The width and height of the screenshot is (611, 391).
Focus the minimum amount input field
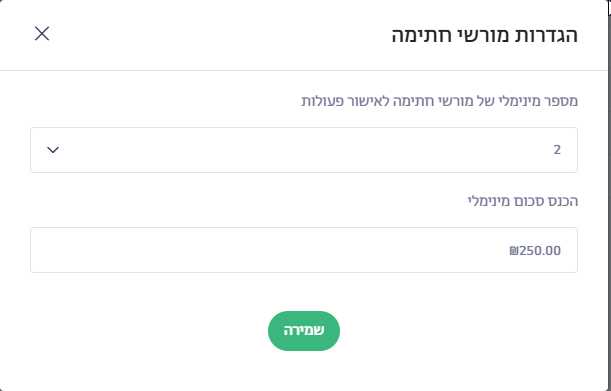pos(304,250)
